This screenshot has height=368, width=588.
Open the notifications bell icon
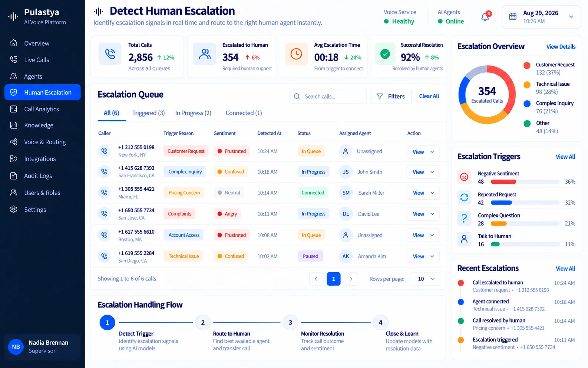coord(485,17)
